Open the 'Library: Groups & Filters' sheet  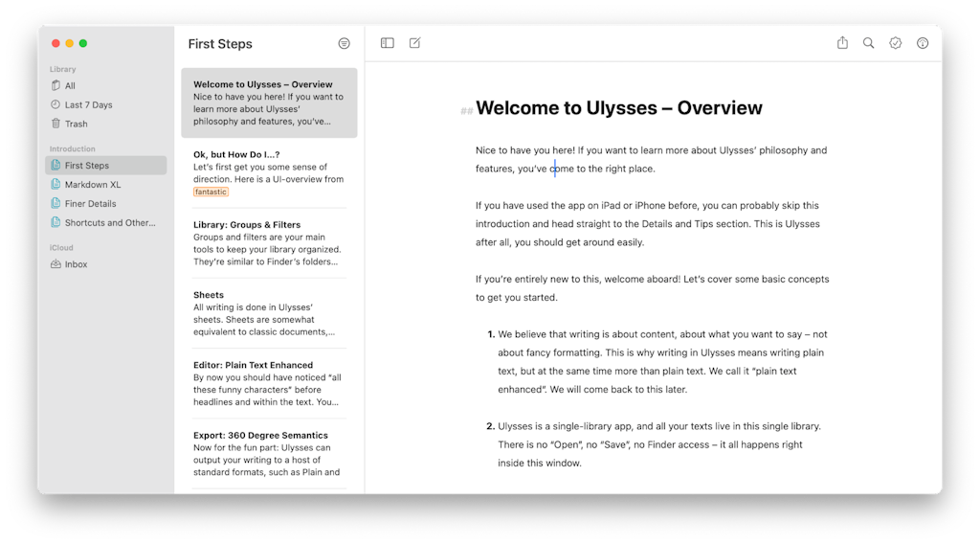[269, 242]
